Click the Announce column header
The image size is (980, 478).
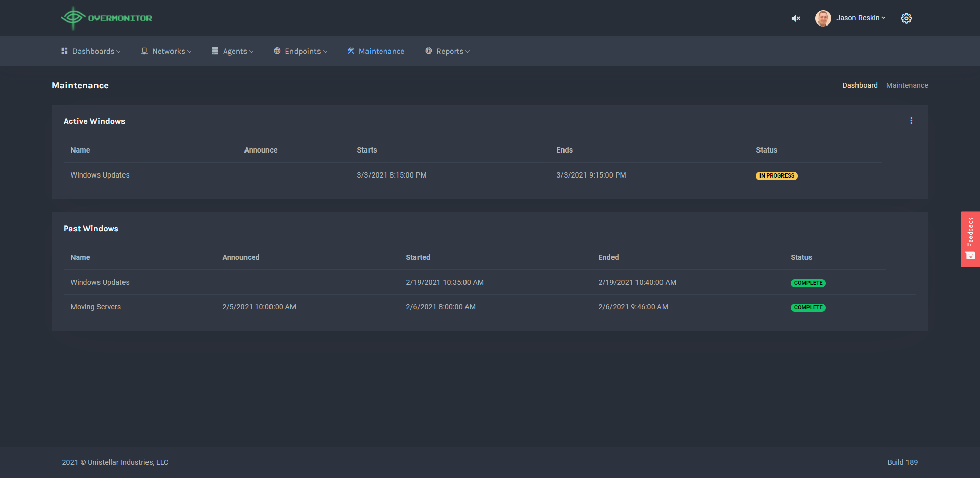(261, 150)
